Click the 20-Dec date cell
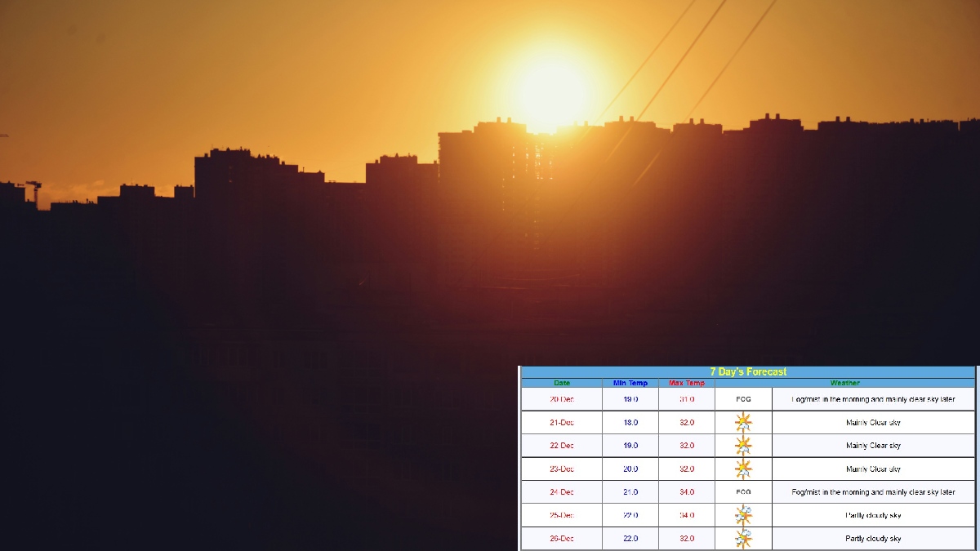The width and height of the screenshot is (980, 551). [562, 399]
